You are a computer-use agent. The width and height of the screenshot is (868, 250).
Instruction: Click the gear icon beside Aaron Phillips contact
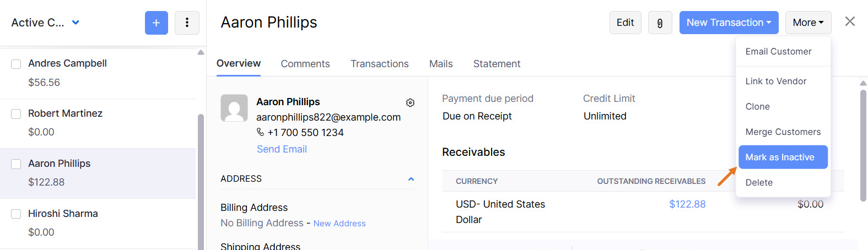point(410,103)
